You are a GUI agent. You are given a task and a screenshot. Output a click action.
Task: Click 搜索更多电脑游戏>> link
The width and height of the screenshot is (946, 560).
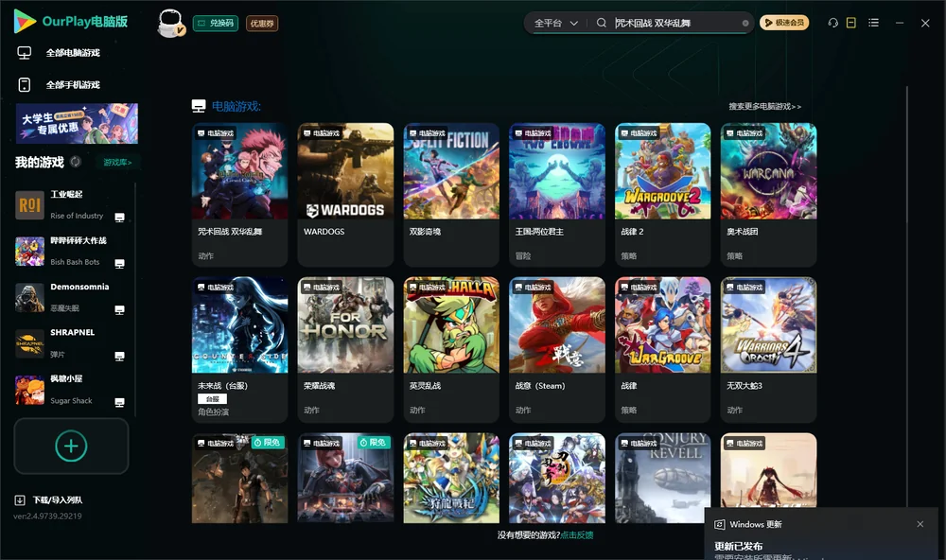click(x=764, y=106)
